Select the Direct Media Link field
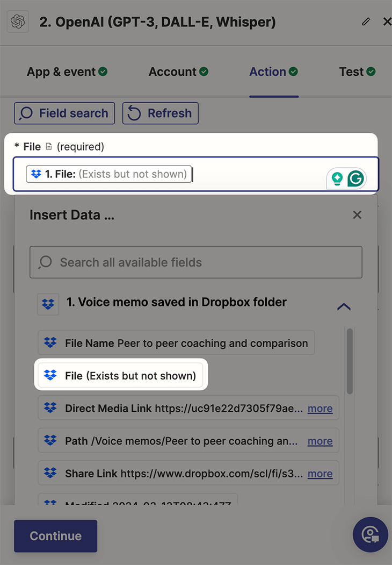 tap(188, 408)
